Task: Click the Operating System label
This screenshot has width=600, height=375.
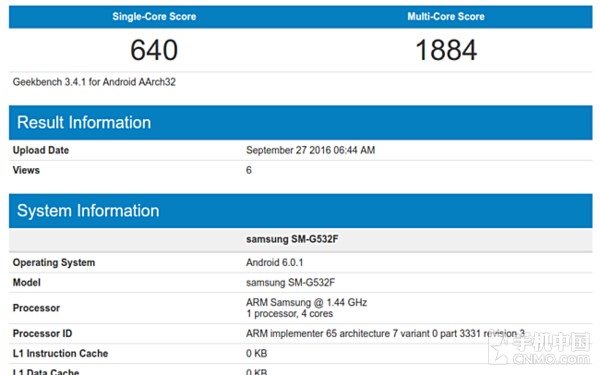Action: point(54,262)
